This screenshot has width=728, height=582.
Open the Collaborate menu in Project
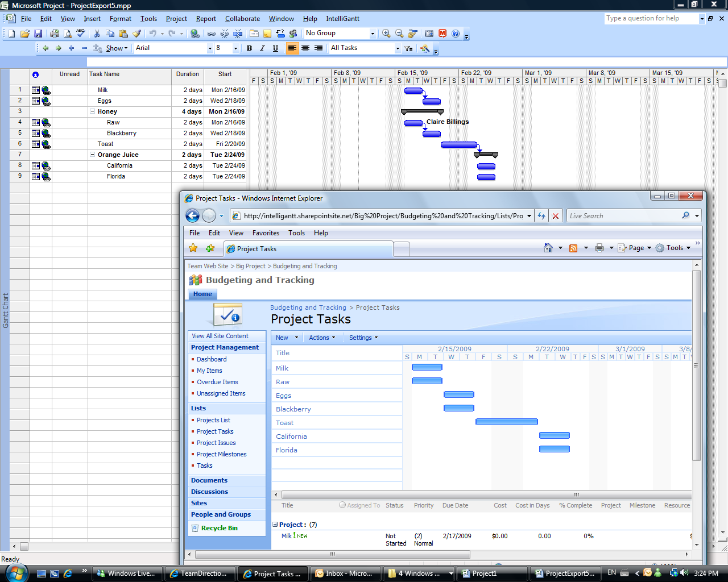point(242,19)
